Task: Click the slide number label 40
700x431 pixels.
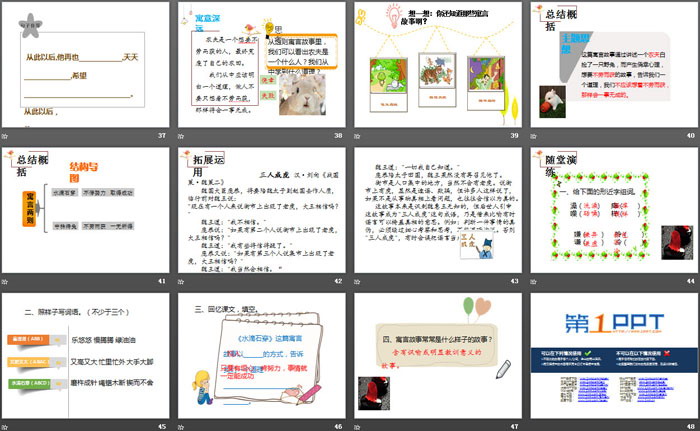Action: [x=691, y=135]
